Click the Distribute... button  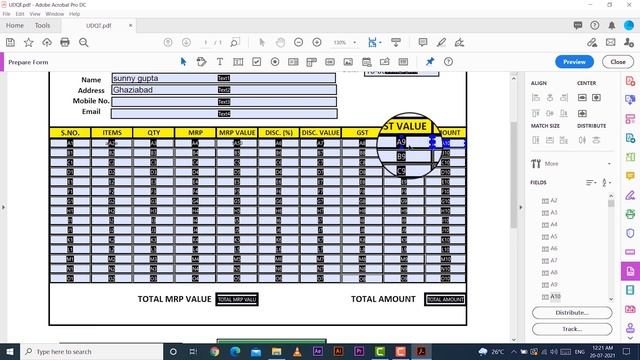pyautogui.click(x=572, y=313)
